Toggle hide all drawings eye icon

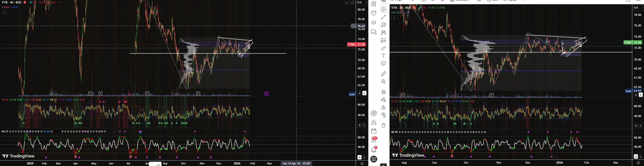pos(383,115)
